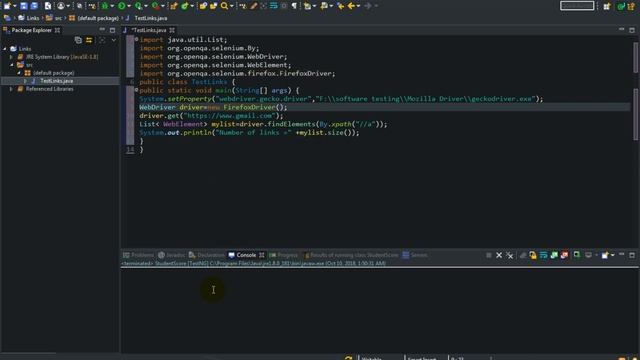Toggle Word Wrap in Console toolbar
Image resolution: width=640 pixels, height=360 pixels.
544,255
